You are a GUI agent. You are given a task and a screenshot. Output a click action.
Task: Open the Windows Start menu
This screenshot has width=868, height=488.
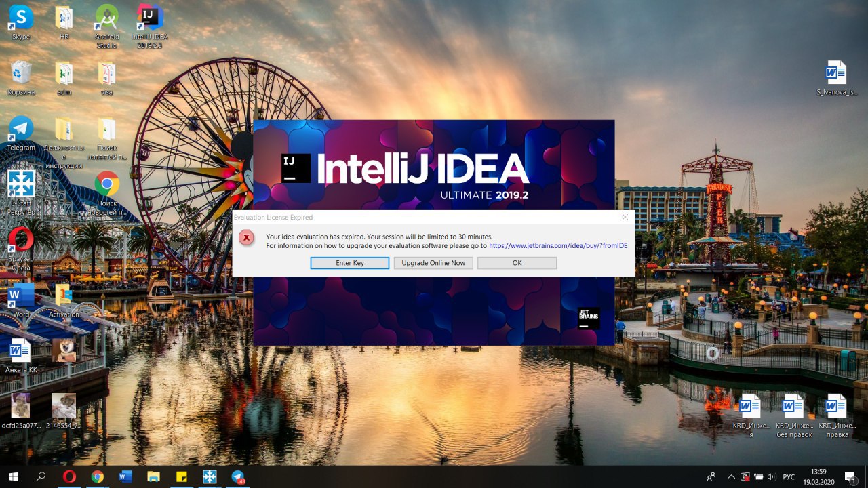click(x=14, y=476)
